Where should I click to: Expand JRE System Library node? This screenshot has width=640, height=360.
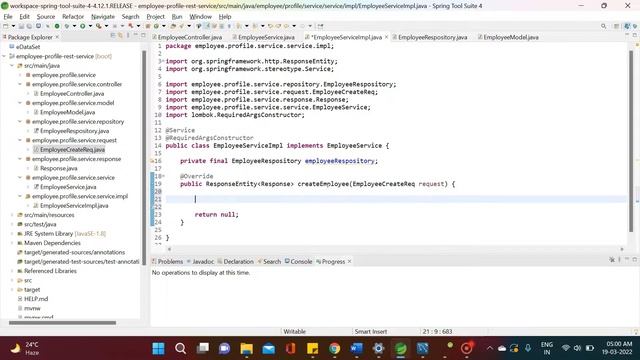pyautogui.click(x=12, y=234)
